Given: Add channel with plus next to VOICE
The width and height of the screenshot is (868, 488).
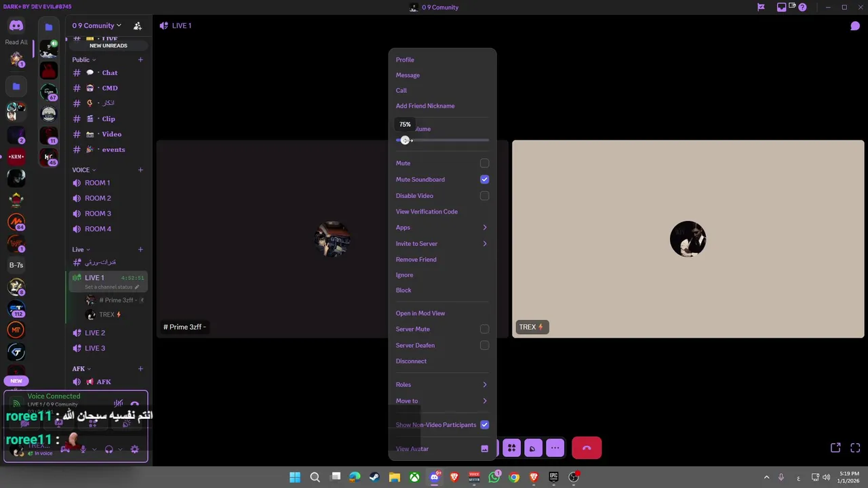Looking at the screenshot, I should tap(140, 170).
